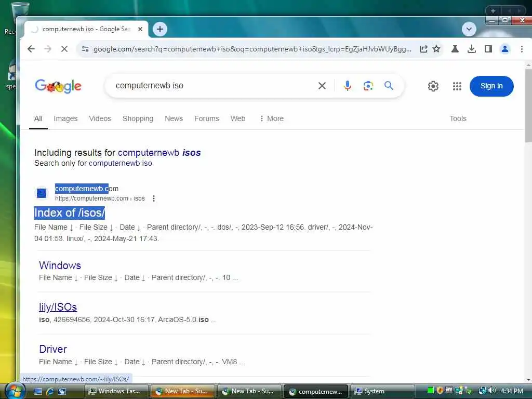Switch to Images results
This screenshot has height=399, width=532.
tap(65, 118)
